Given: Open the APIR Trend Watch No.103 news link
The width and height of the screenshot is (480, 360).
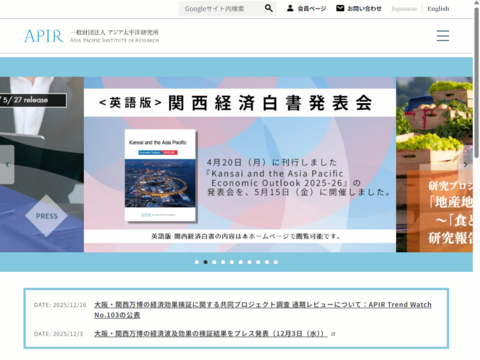Looking at the screenshot, I should (263, 310).
